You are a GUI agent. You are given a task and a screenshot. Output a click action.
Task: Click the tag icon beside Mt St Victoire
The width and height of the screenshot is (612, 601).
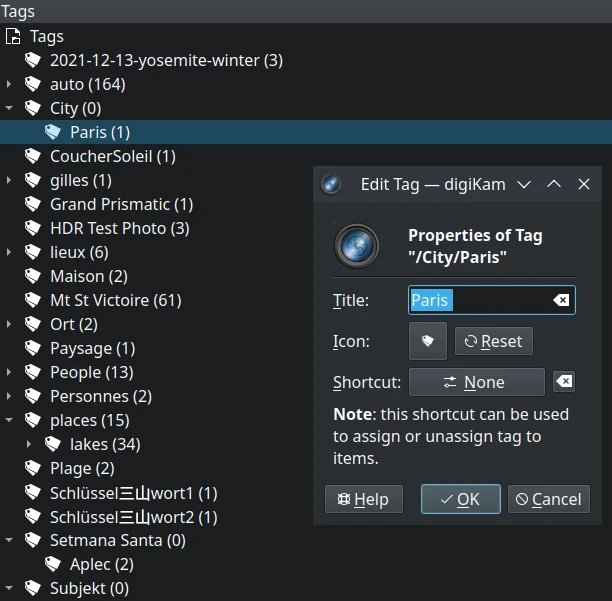(34, 300)
